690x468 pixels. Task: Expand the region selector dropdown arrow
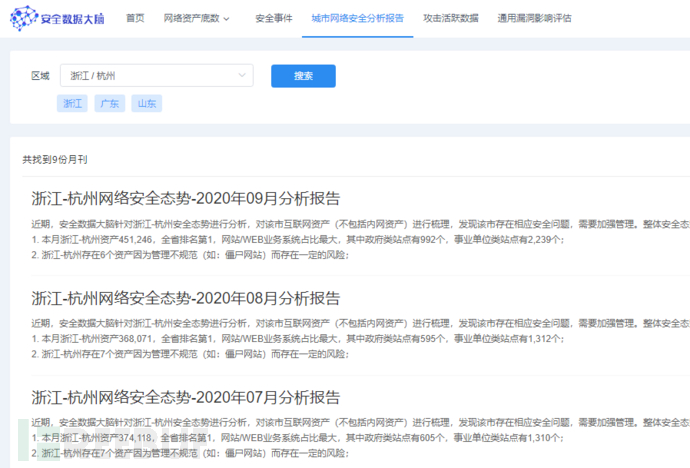tap(242, 76)
